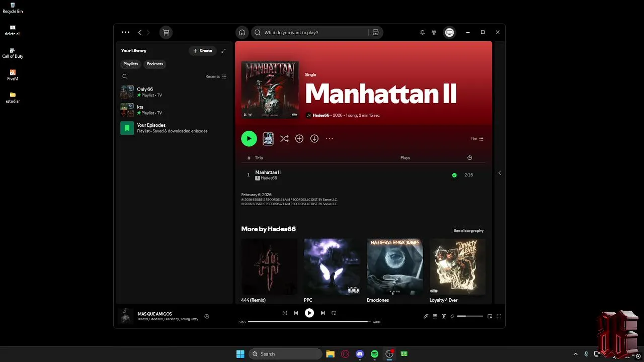
Task: Open notifications bell icon
Action: point(422,32)
